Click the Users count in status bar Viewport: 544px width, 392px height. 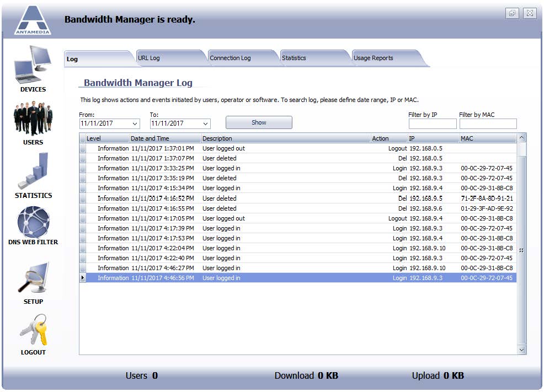[142, 375]
